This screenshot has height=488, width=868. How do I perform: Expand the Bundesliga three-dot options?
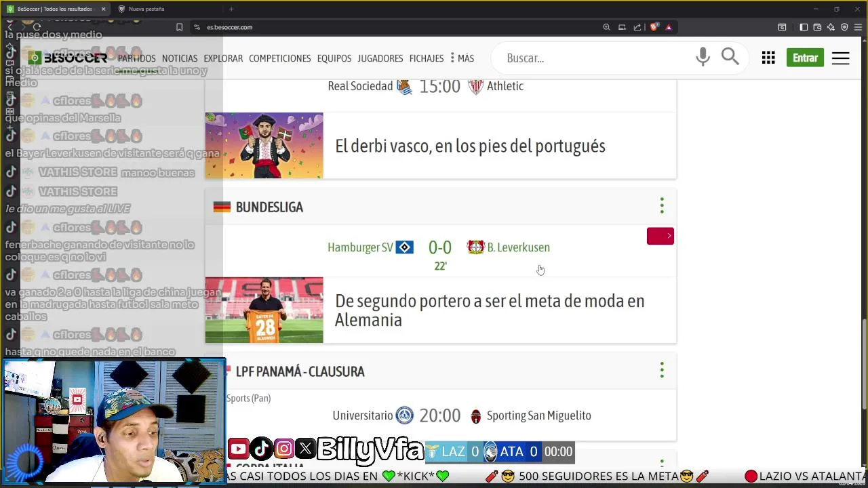[662, 205]
